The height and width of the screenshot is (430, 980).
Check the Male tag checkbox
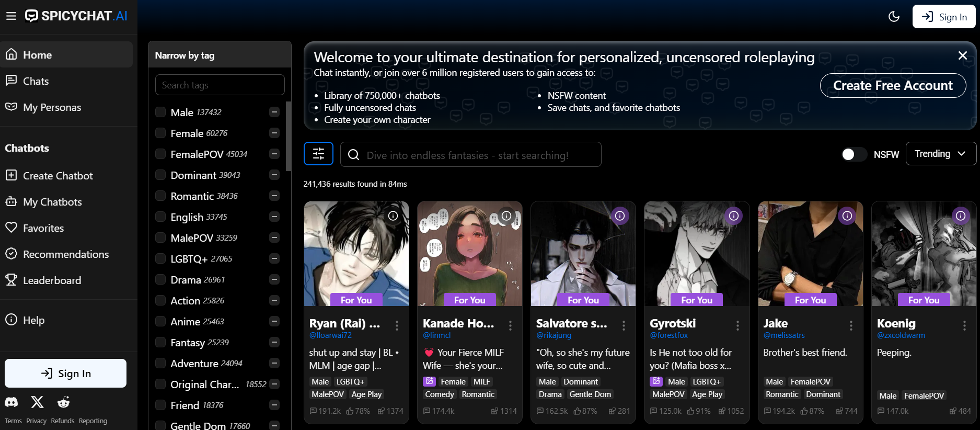[x=160, y=112]
